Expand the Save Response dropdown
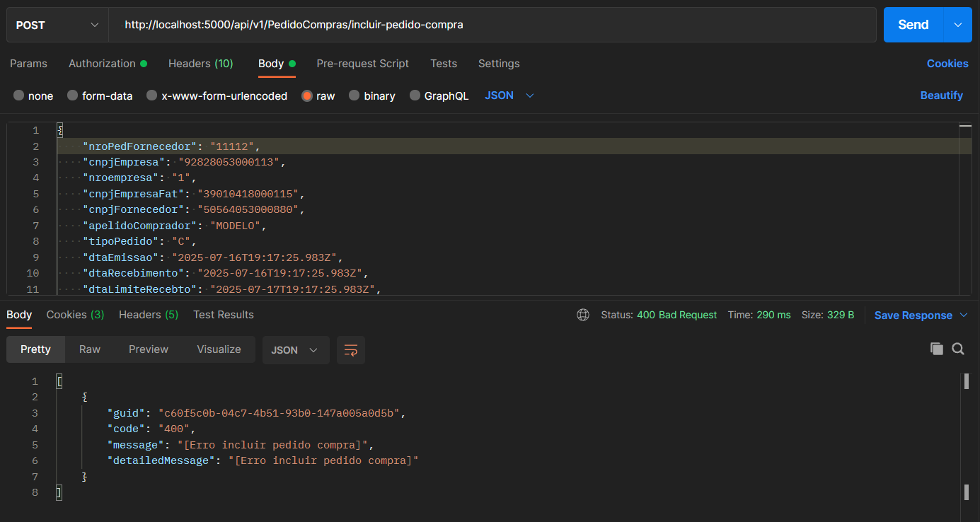Screen dimensions: 980x522 coord(964,315)
